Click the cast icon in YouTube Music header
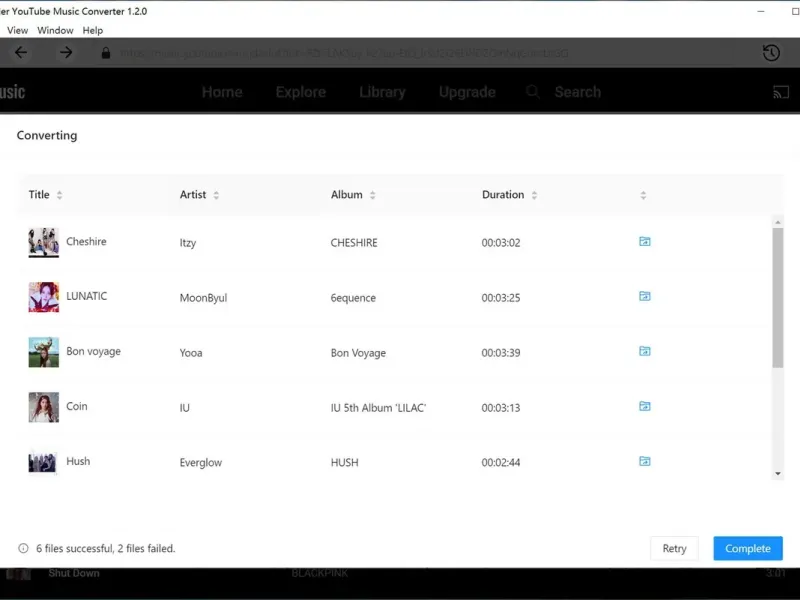 (781, 92)
